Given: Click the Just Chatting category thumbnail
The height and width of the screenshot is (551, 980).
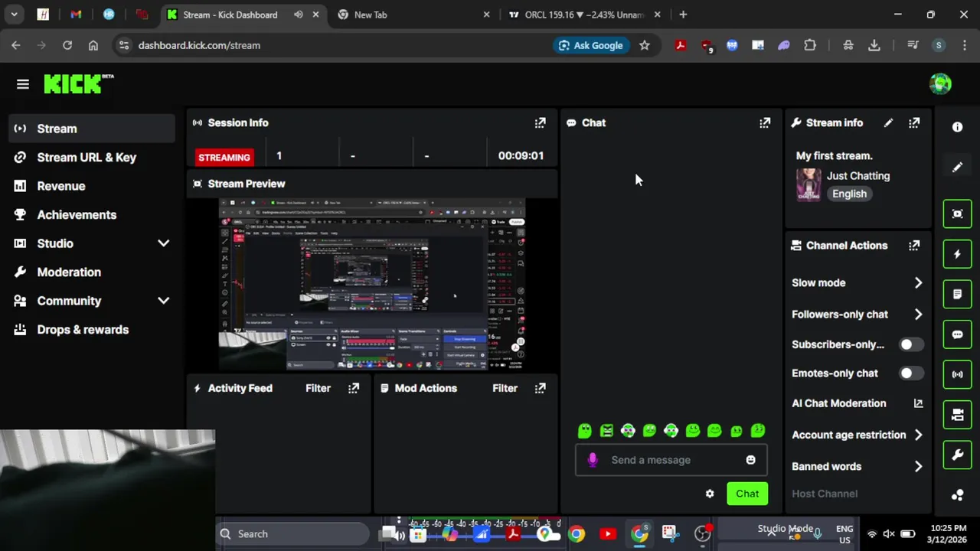Looking at the screenshot, I should coord(808,184).
